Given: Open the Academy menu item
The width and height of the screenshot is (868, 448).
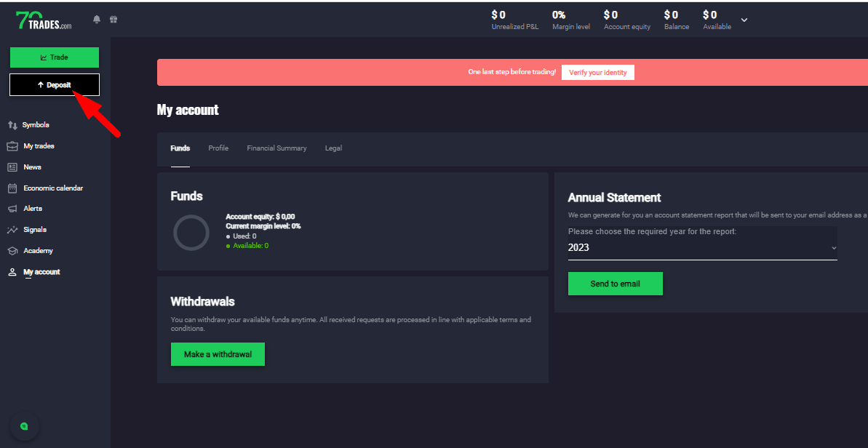Looking at the screenshot, I should point(38,251).
